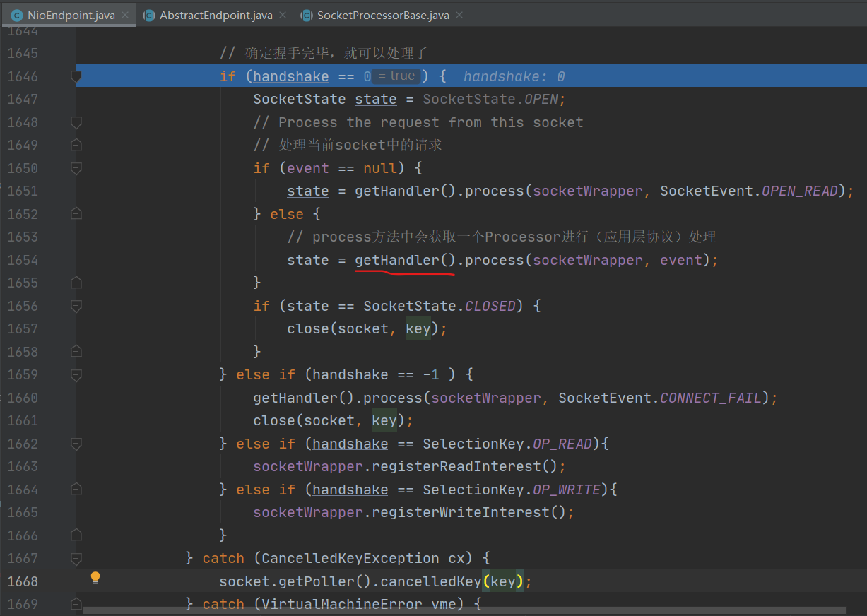Click registerReadInterest() method call
867x616 pixels.
(464, 466)
